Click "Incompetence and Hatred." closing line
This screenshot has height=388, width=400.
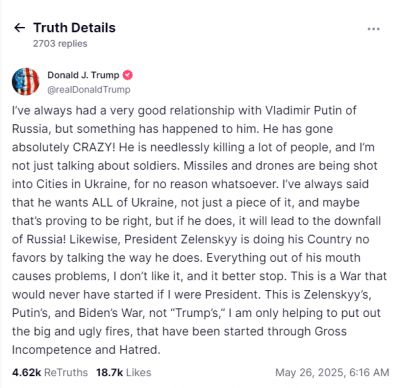point(86,350)
